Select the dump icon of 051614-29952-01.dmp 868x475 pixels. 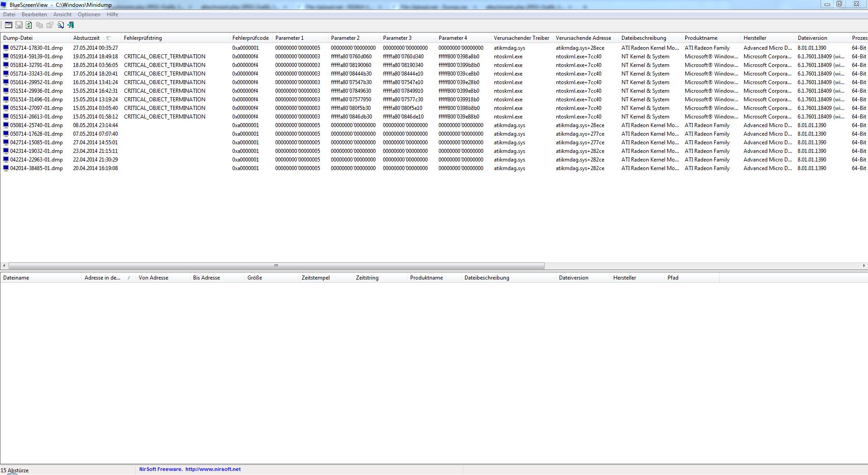(6, 82)
